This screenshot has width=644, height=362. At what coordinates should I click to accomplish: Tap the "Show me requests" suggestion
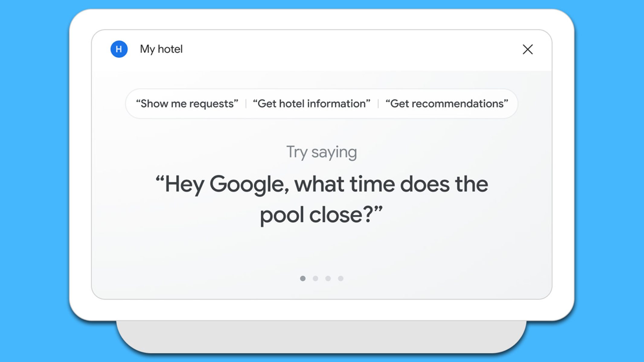pyautogui.click(x=187, y=104)
